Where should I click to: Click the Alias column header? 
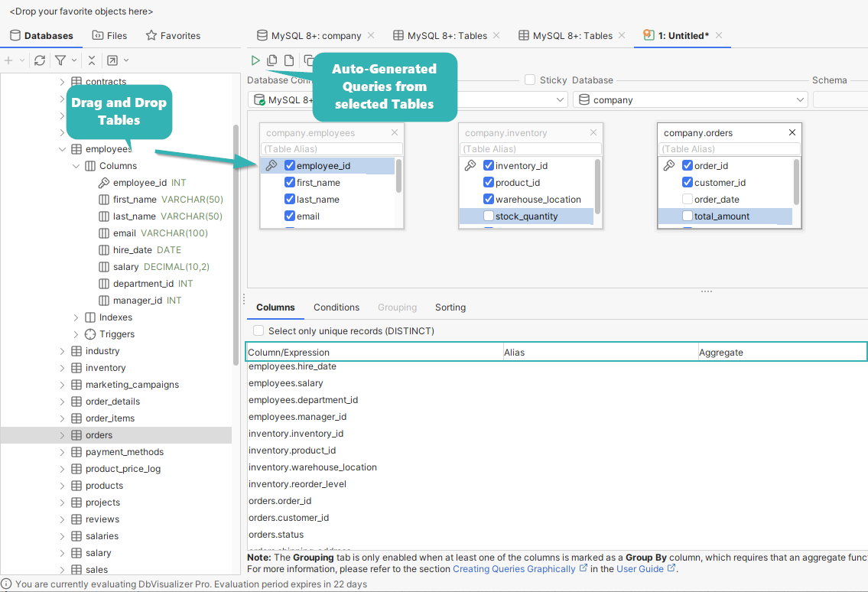(600, 352)
